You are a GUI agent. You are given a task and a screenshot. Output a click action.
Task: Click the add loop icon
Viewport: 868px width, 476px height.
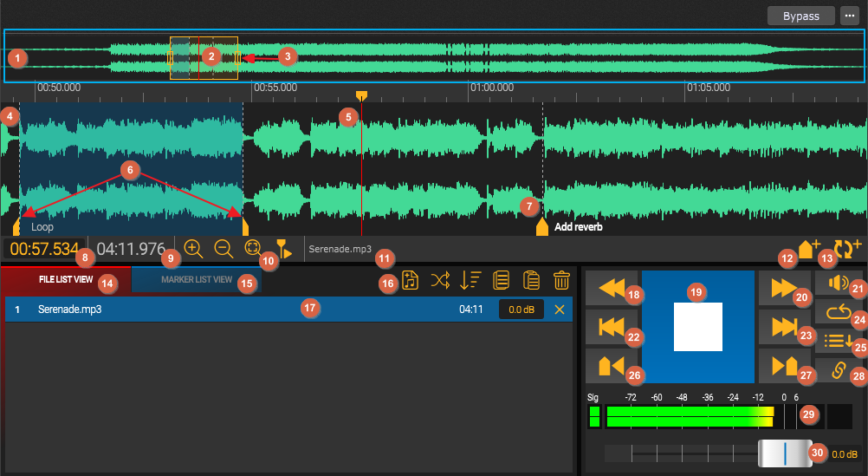tap(847, 248)
